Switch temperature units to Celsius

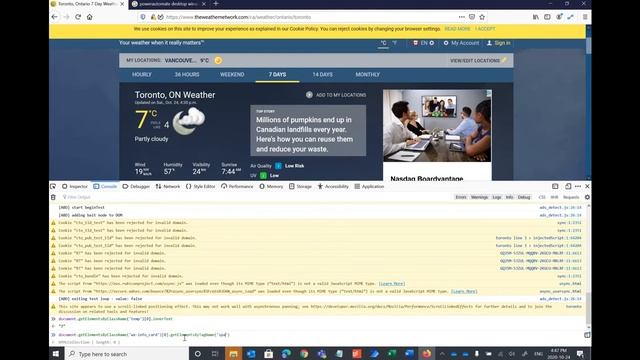tap(383, 43)
